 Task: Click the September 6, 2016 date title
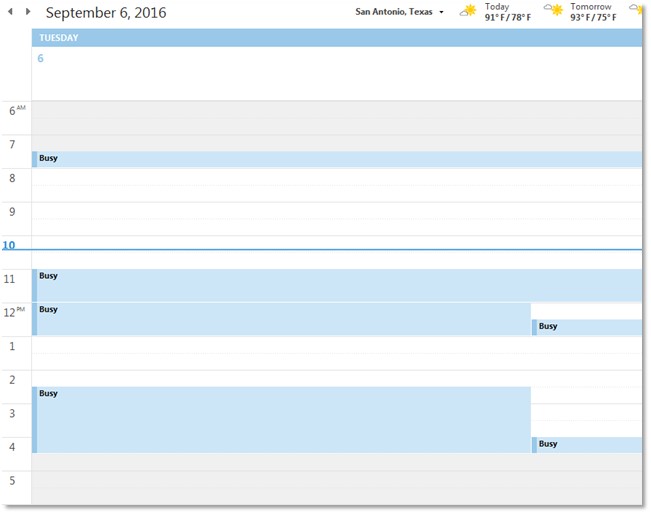[106, 13]
